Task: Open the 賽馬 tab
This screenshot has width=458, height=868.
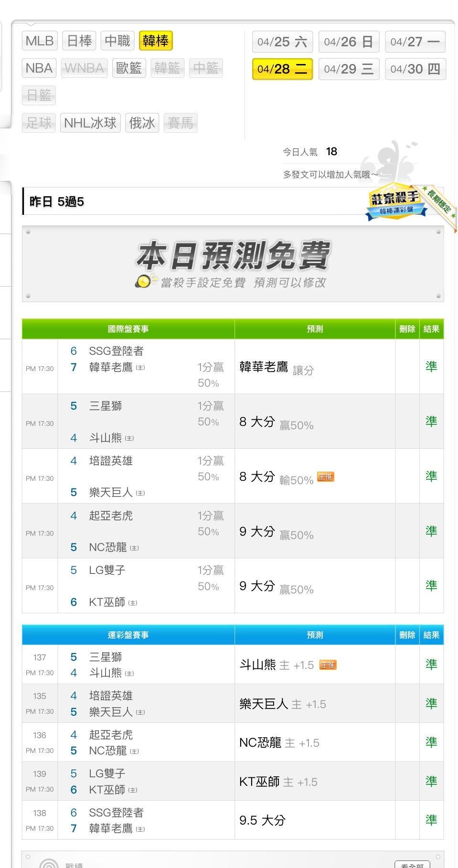Action: [x=180, y=123]
